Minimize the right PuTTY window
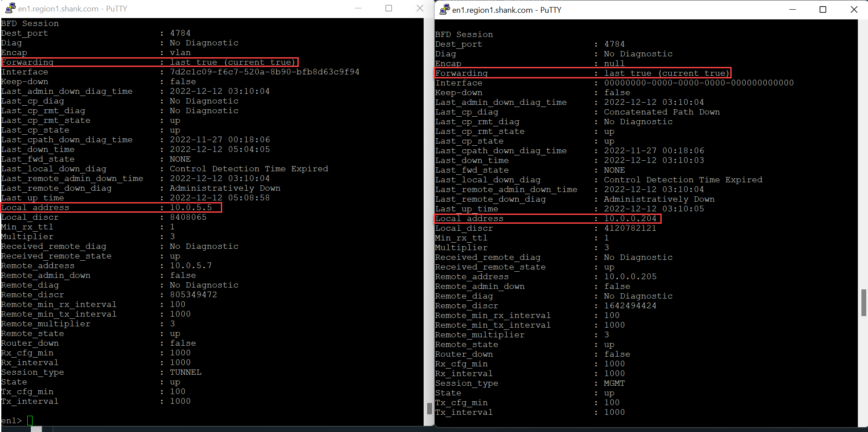The height and width of the screenshot is (432, 868). (792, 9)
